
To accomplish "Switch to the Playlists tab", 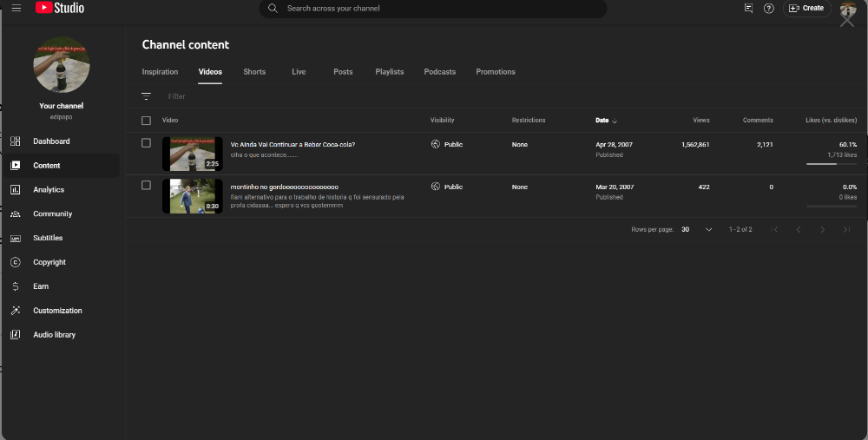I will click(390, 72).
